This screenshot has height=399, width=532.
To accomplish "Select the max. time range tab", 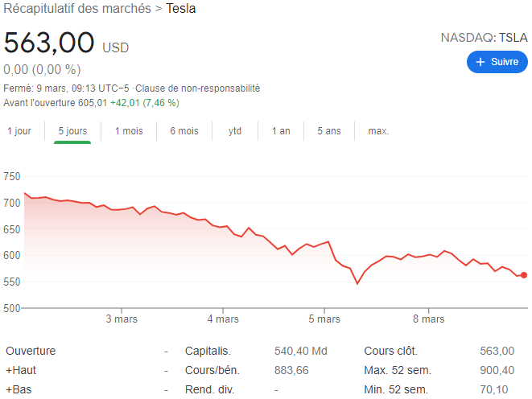I will click(x=378, y=131).
